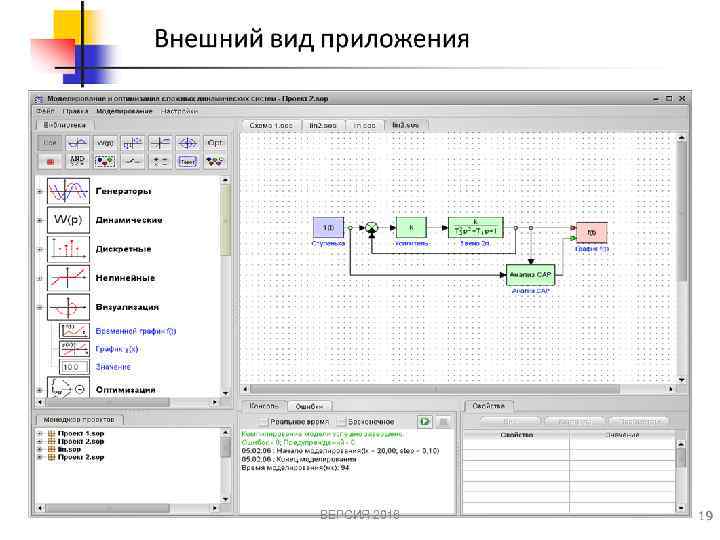Collapse the Визуализация tree node

point(40,307)
